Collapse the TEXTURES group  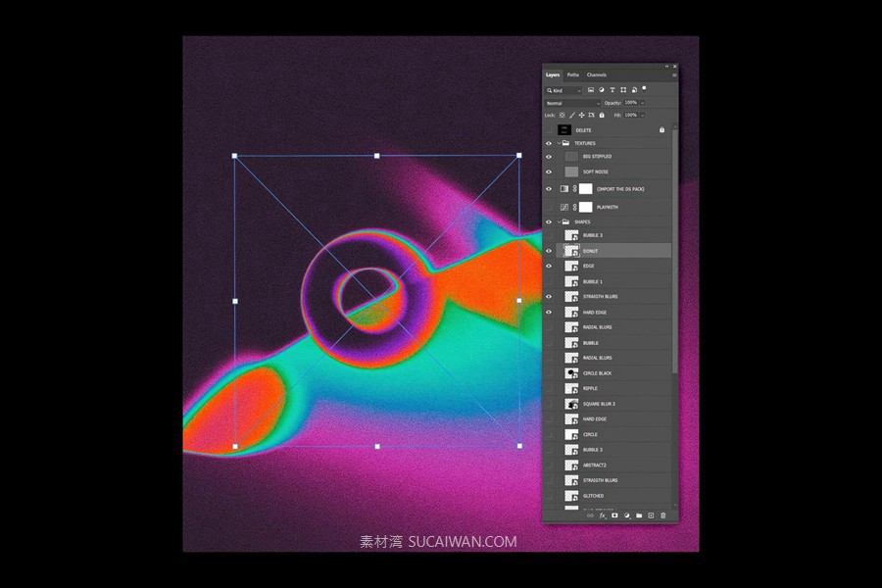tap(558, 143)
